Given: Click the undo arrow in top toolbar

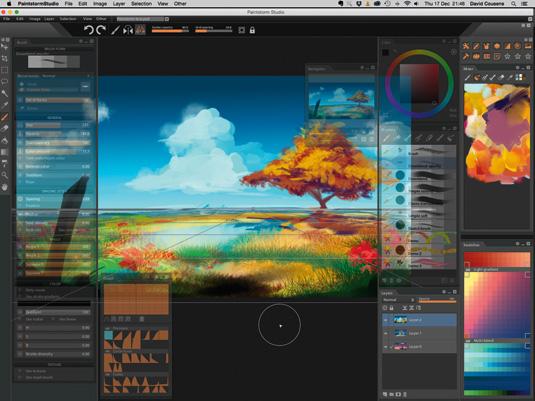Looking at the screenshot, I should tap(89, 30).
